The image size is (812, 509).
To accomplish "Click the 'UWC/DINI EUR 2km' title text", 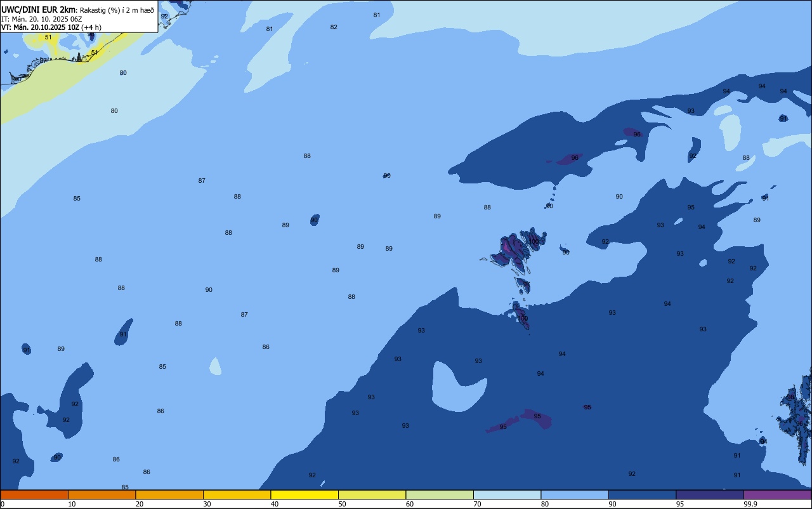I will [x=39, y=10].
